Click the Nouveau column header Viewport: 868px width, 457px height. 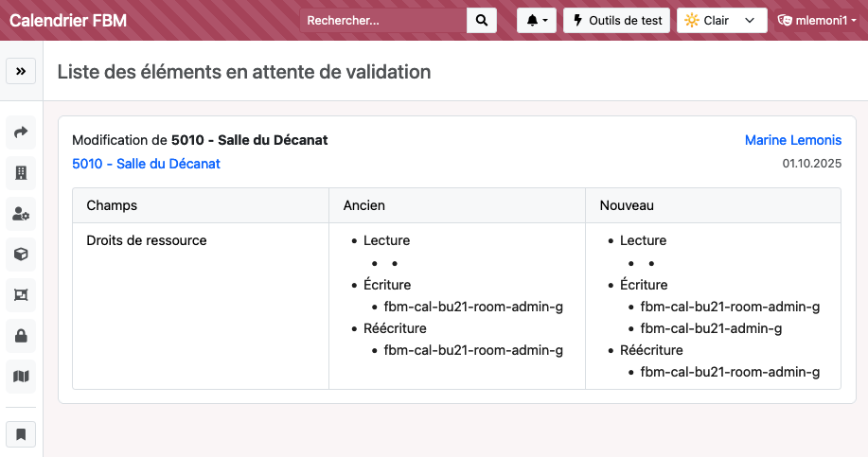627,205
